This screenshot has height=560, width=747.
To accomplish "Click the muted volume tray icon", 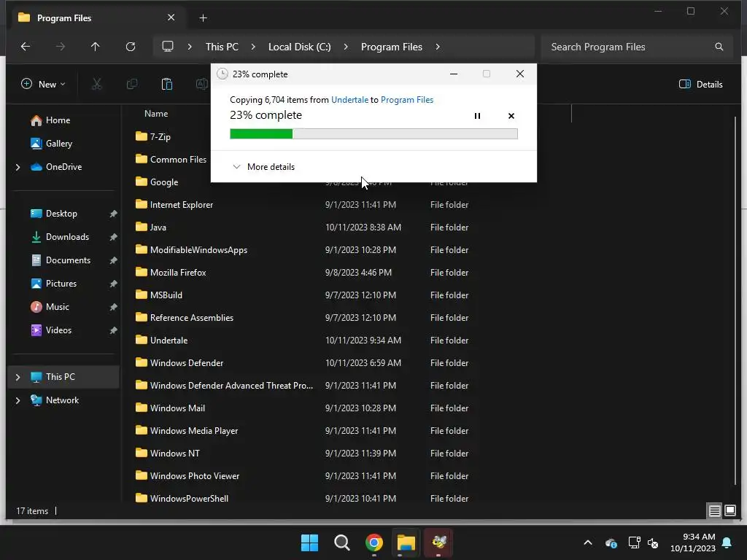I will pos(653,542).
